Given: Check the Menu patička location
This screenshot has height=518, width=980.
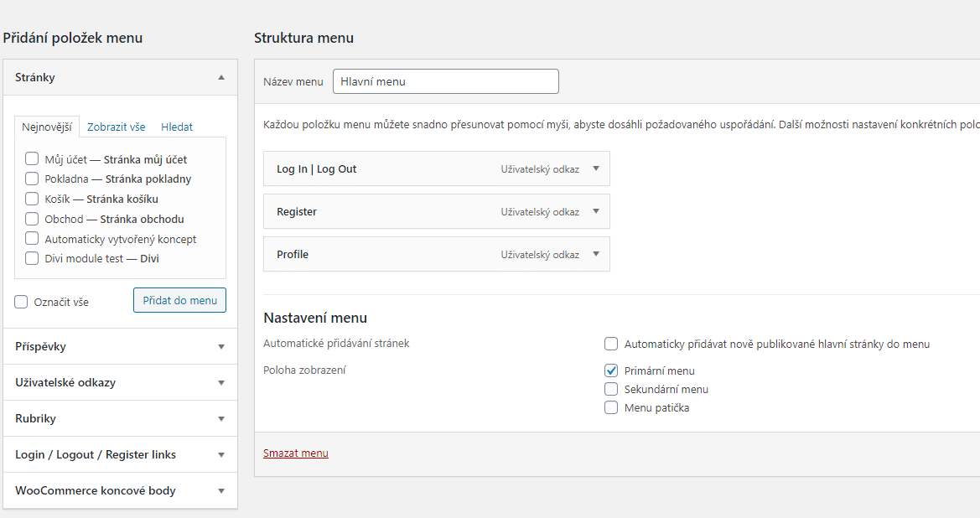Looking at the screenshot, I should click(x=611, y=408).
